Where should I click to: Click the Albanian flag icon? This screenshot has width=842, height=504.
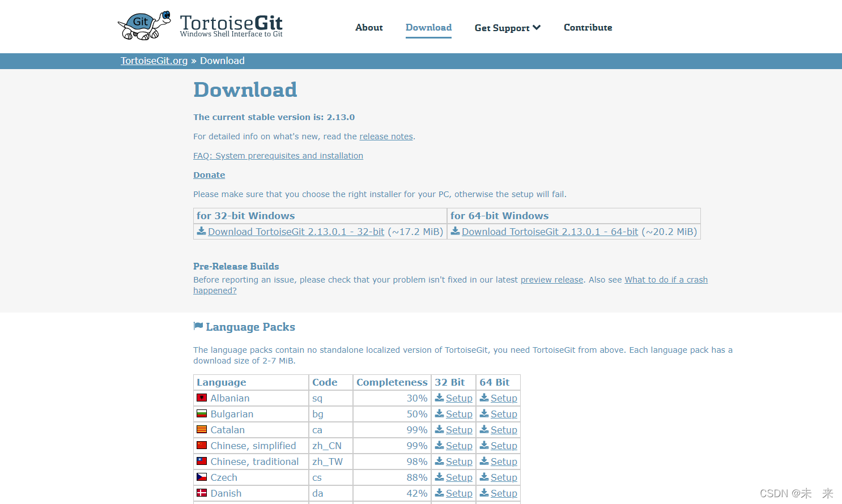(202, 398)
